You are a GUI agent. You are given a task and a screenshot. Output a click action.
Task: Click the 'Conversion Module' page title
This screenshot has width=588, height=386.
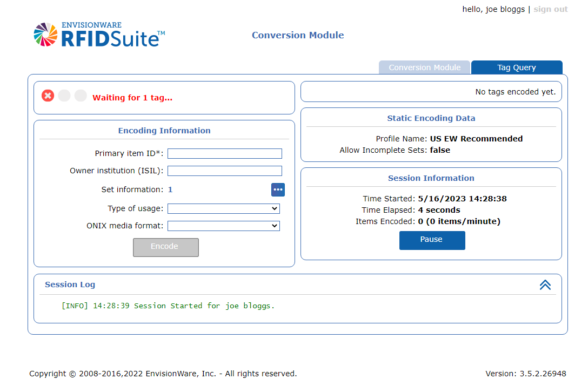[x=298, y=35]
